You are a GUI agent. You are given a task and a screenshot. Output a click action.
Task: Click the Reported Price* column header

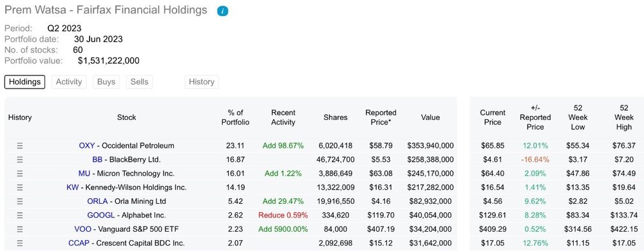tap(381, 117)
